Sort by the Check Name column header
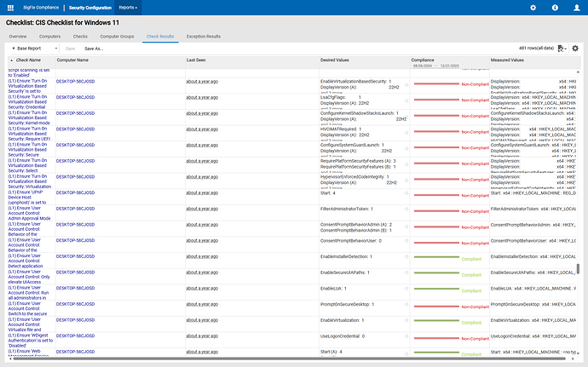 tap(28, 60)
